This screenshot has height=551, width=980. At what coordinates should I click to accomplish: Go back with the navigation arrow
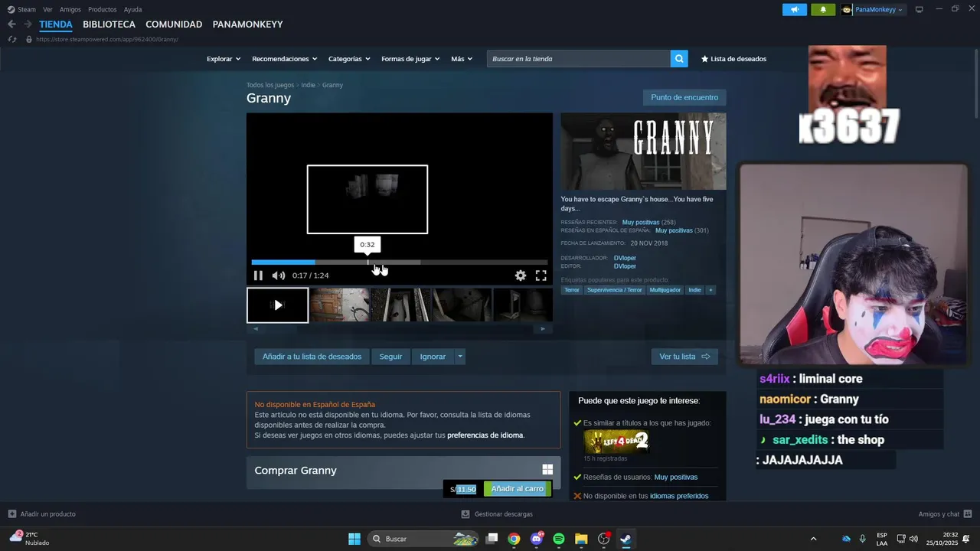pos(11,24)
